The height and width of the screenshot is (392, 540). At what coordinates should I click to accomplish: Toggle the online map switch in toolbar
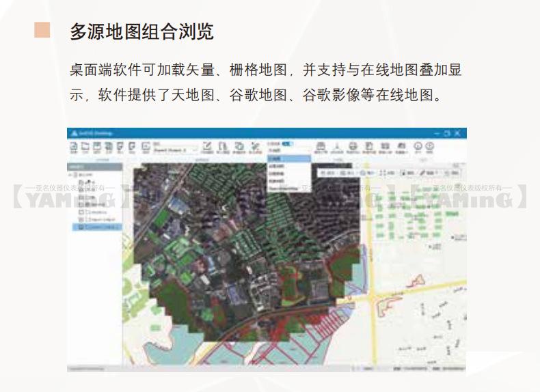point(288,143)
